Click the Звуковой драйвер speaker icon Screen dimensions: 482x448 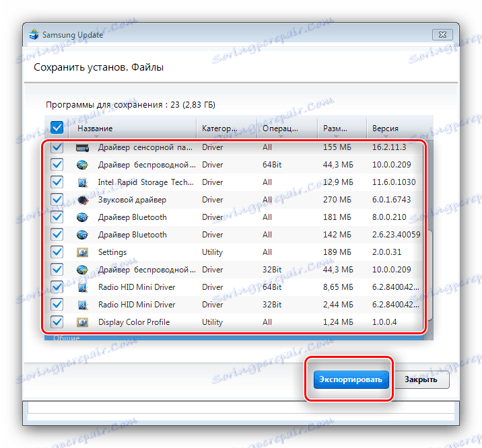pos(82,200)
